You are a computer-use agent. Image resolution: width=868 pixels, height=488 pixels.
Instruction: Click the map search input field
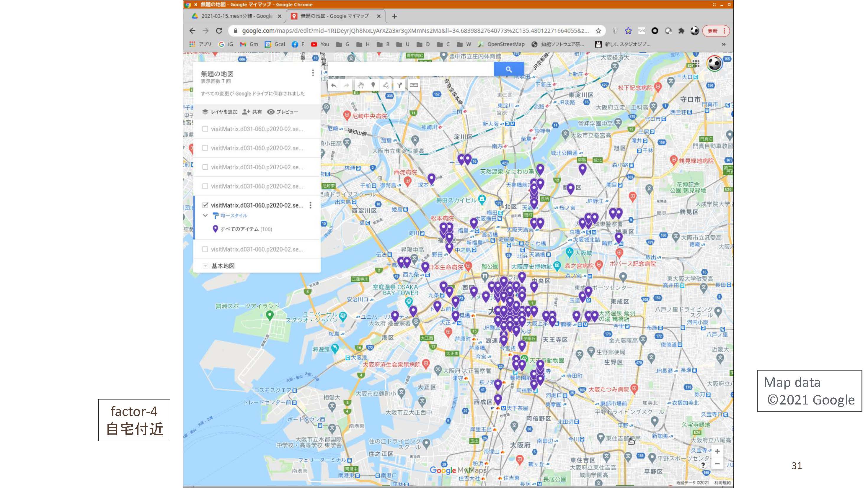410,69
